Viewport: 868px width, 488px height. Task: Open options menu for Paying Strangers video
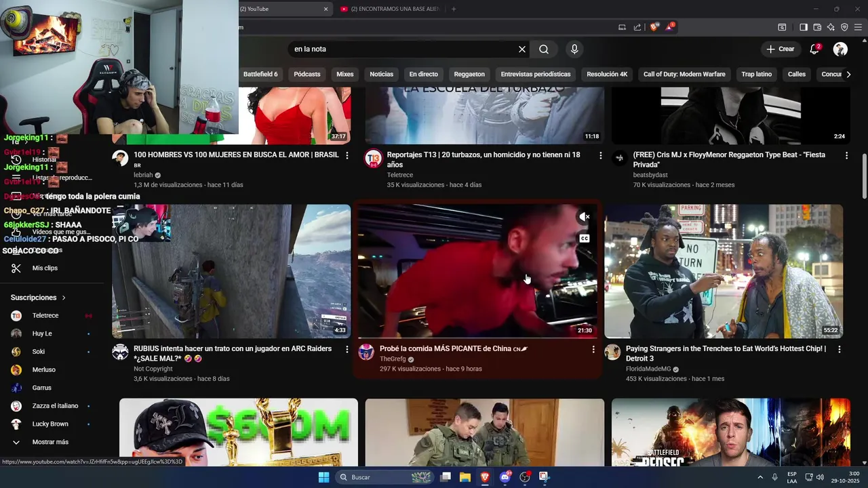pos(840,349)
